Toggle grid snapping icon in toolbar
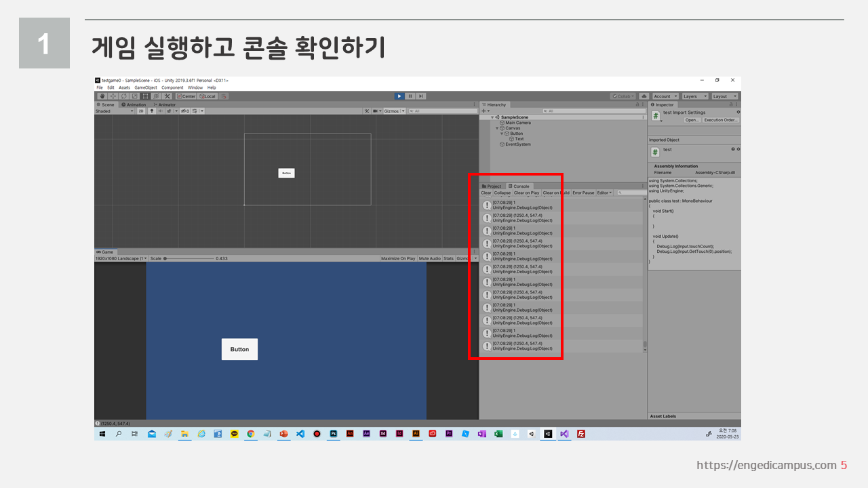 coord(224,96)
